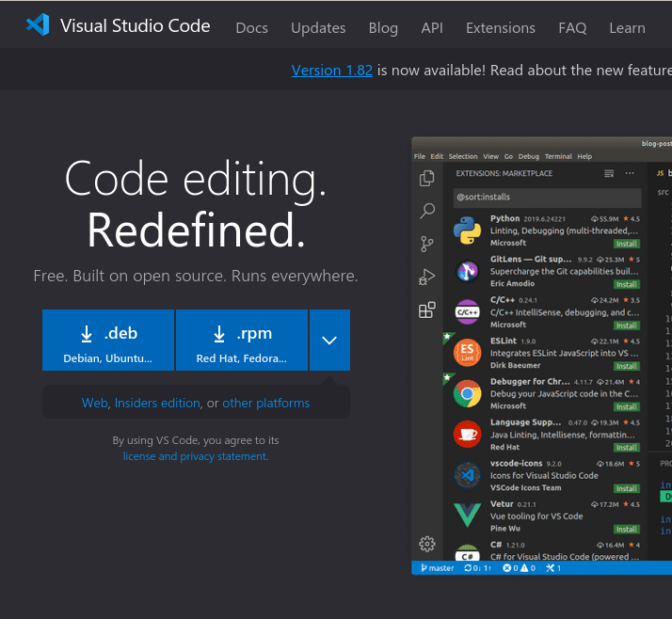Viewport: 672px width, 619px height.
Task: Open the Run and Debug icon
Action: (x=427, y=277)
